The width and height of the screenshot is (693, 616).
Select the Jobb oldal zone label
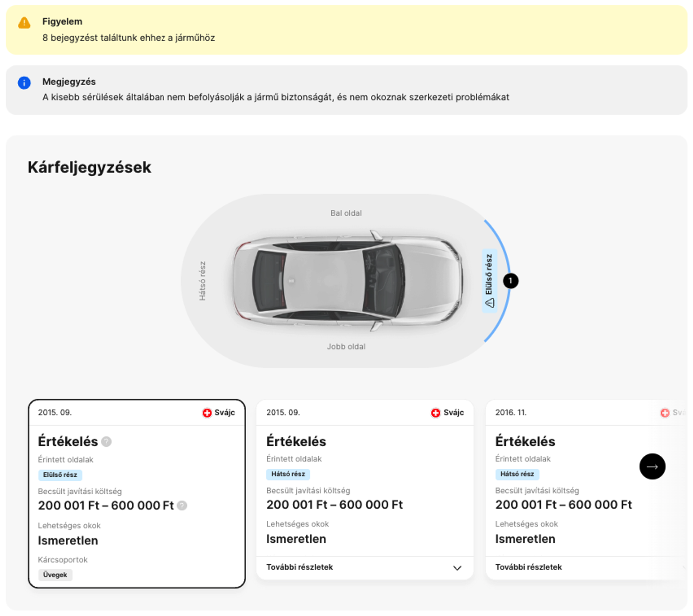point(346,347)
